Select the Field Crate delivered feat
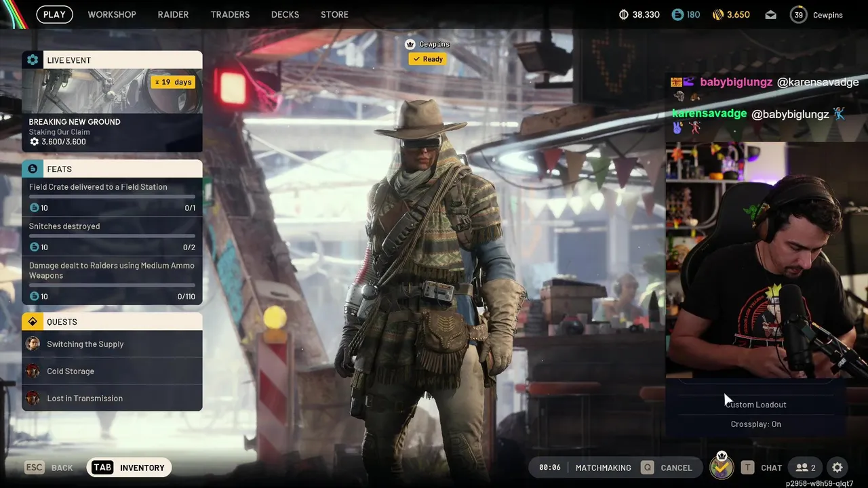The height and width of the screenshot is (488, 868). (112, 197)
